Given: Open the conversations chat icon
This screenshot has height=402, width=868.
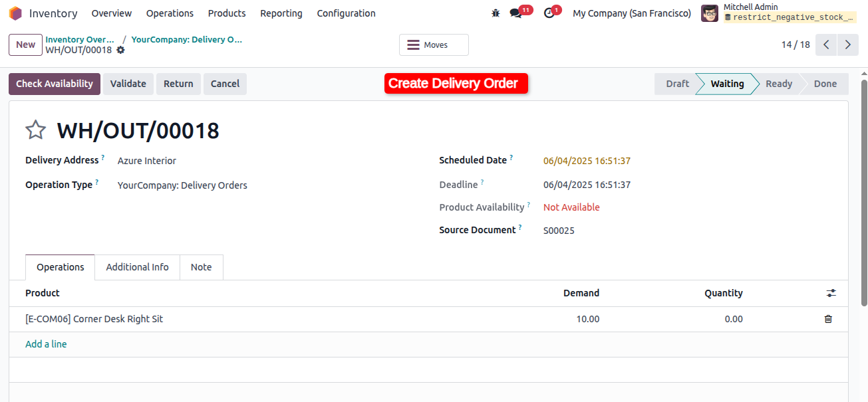Looking at the screenshot, I should 515,13.
